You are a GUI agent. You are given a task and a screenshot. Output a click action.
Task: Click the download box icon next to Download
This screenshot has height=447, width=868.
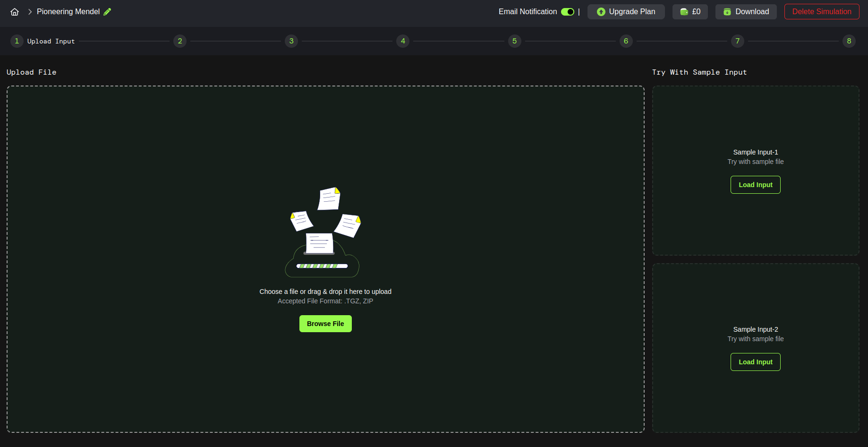pos(727,11)
